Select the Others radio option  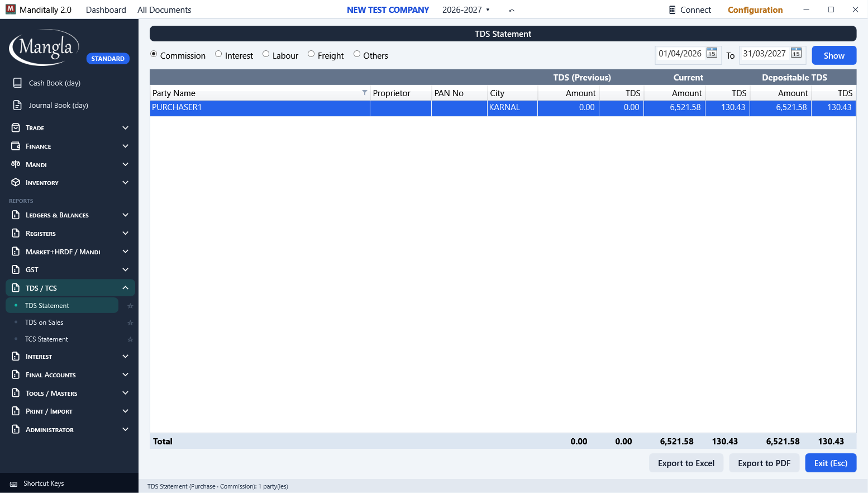357,54
